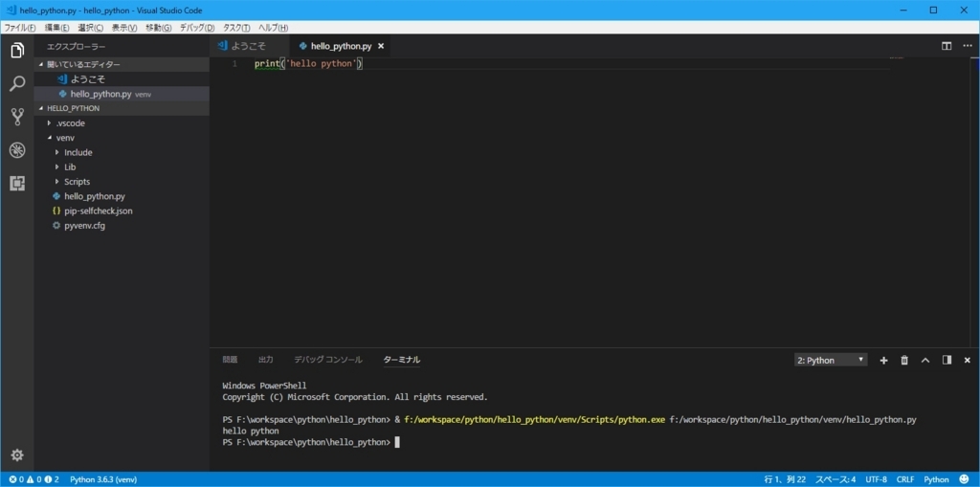The width and height of the screenshot is (980, 487).
Task: Click line number 1 in the gutter
Action: 234,64
